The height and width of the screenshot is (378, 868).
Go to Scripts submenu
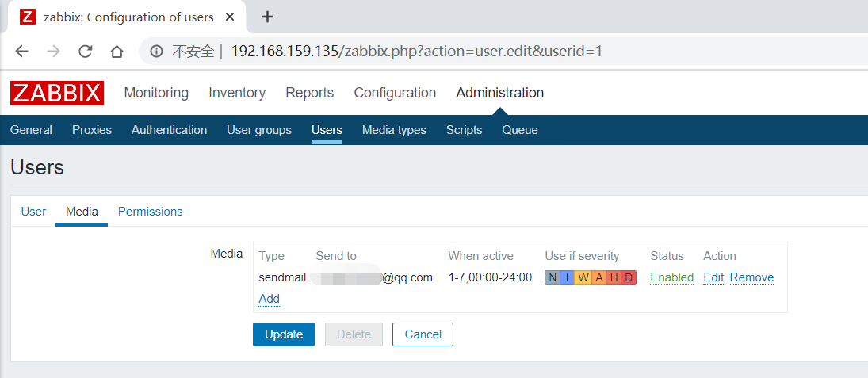[464, 130]
